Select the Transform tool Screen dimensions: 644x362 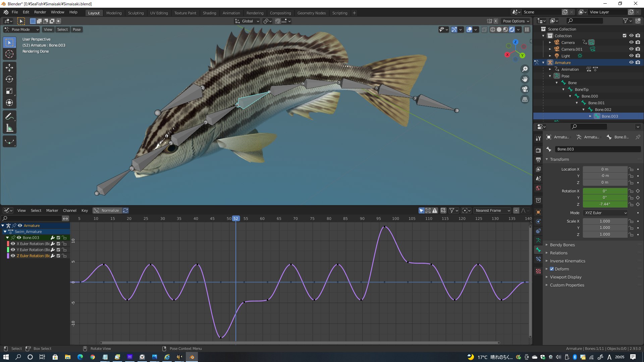[x=9, y=103]
